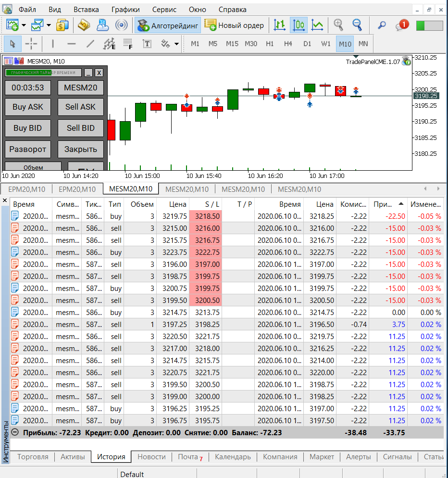This screenshot has width=448, height=478.
Task: Sort history by Прибыль column header
Action: pyautogui.click(x=388, y=204)
